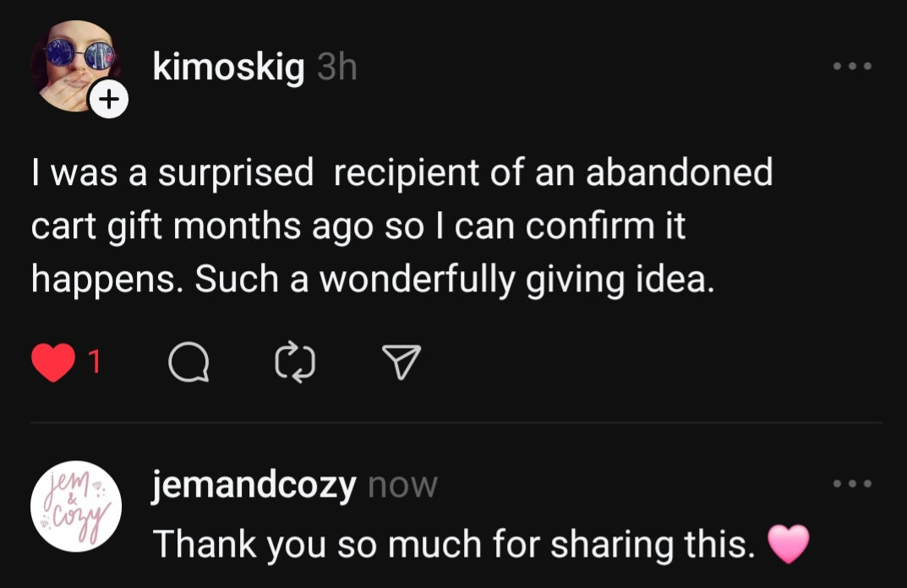Viewport: 907px width, 588px height.
Task: Open jemandcozy's circular profile picture
Action: pos(74,505)
